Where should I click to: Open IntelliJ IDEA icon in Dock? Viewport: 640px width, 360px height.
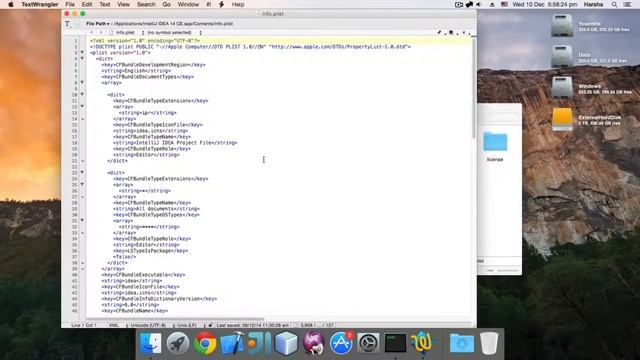[x=259, y=343]
